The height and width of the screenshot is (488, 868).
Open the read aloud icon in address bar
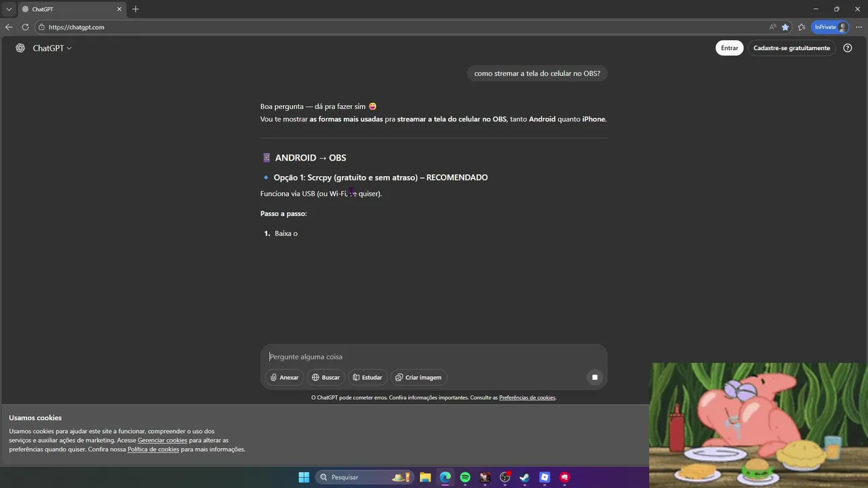(772, 27)
